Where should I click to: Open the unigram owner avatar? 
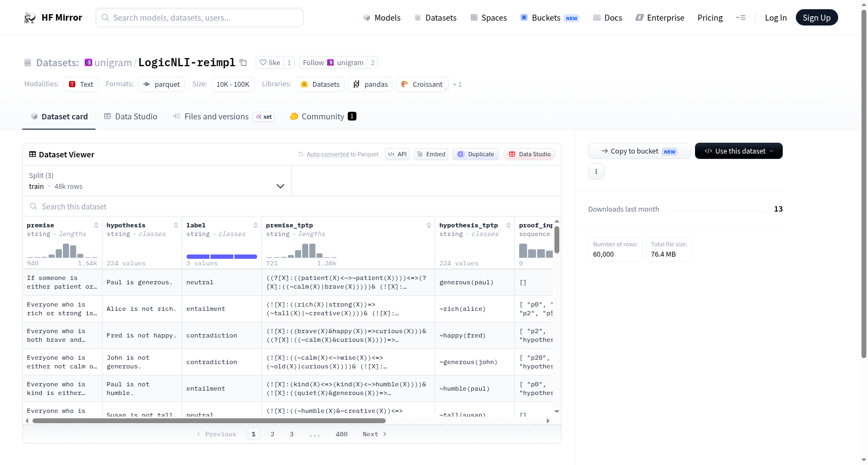point(88,62)
